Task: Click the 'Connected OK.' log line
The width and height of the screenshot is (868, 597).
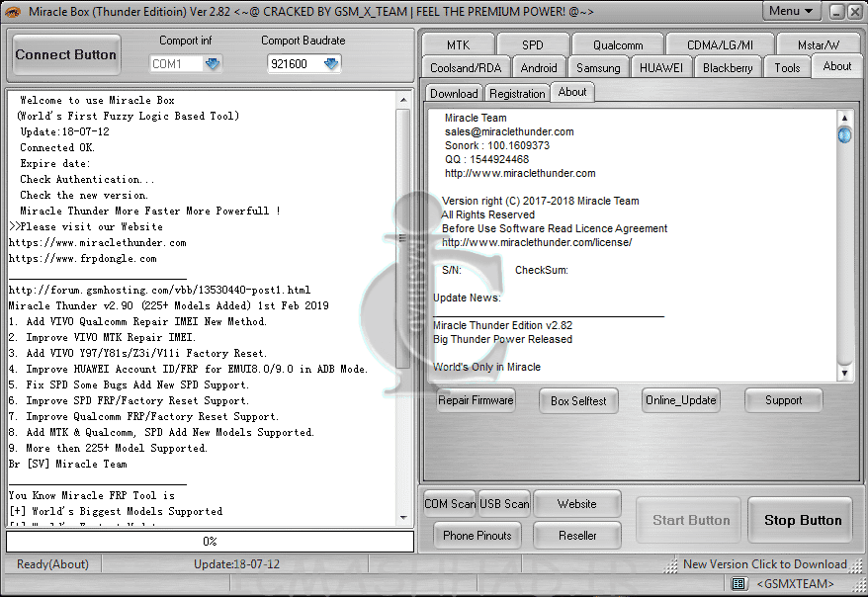Action: click(57, 147)
